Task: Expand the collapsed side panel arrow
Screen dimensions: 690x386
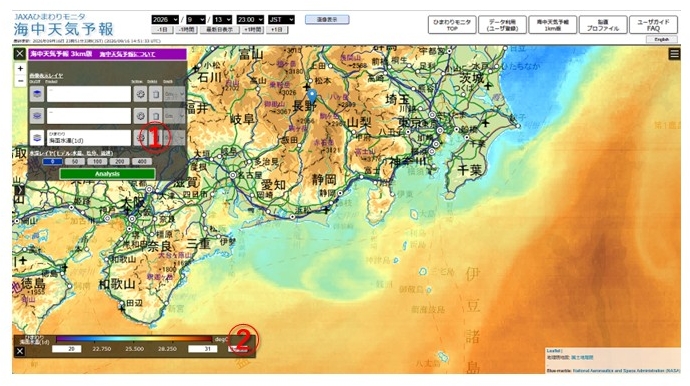Action: [x=19, y=190]
